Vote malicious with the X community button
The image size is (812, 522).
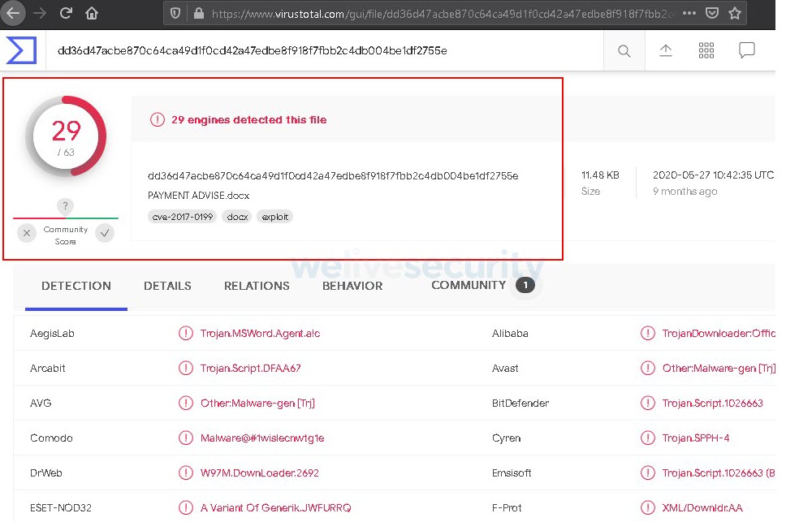tap(27, 233)
